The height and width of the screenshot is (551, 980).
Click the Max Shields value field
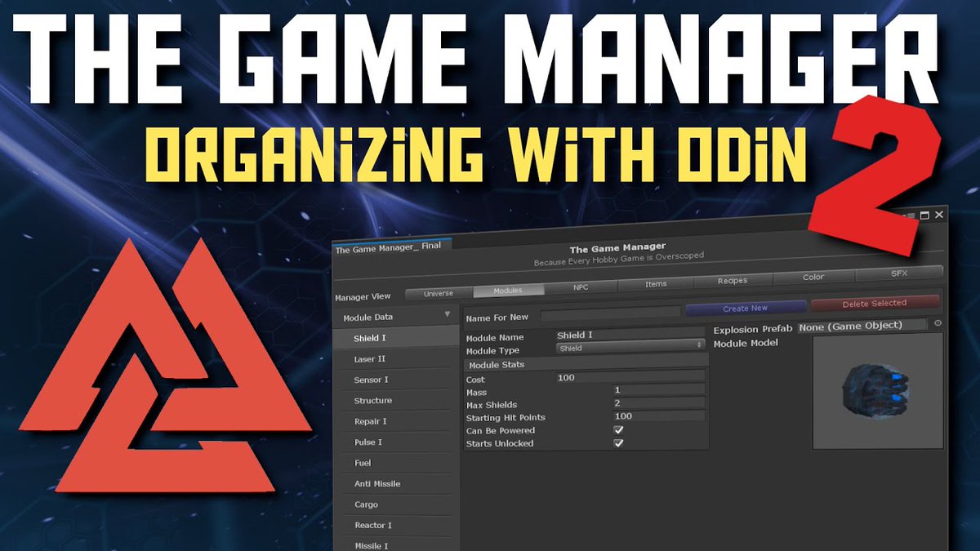[658, 403]
